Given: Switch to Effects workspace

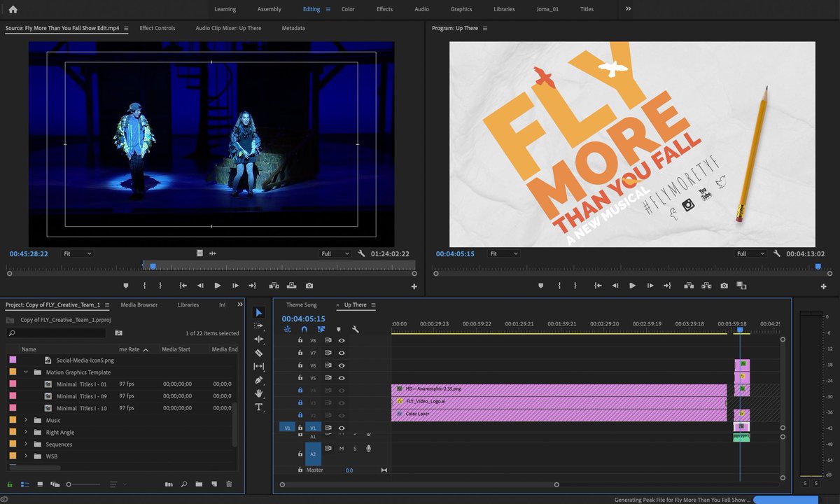Looking at the screenshot, I should tap(384, 9).
